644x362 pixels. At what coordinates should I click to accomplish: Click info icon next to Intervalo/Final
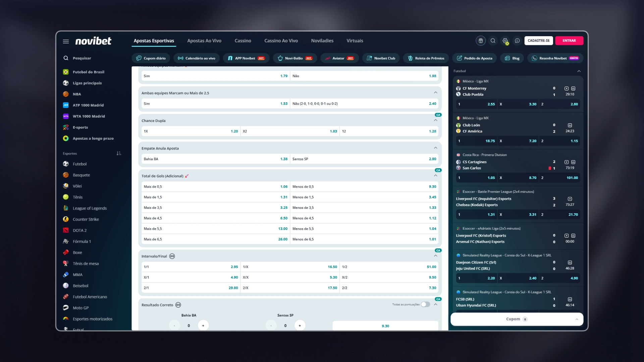[172, 256]
